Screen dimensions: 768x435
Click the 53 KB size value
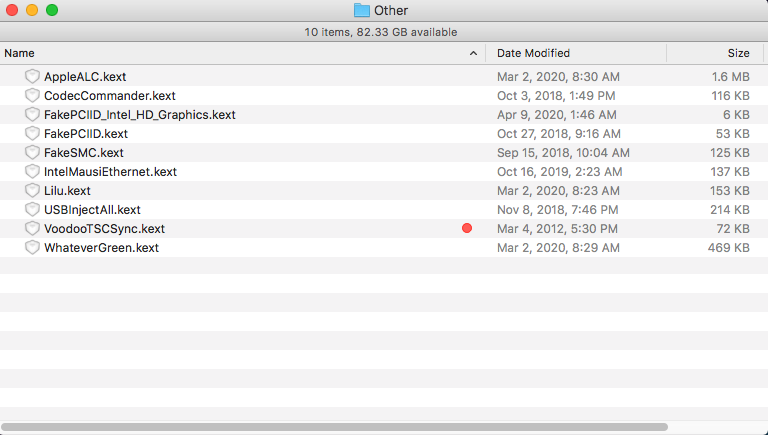pos(733,134)
